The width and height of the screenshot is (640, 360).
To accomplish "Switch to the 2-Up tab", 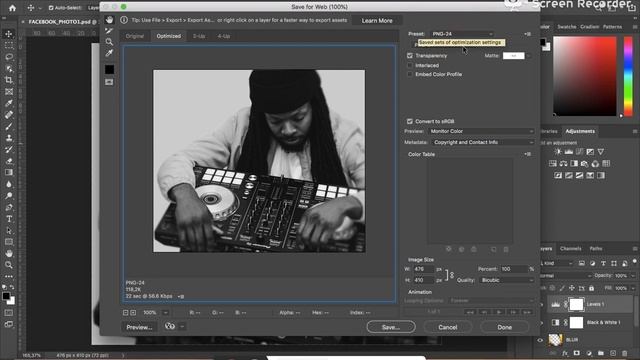I will [199, 36].
